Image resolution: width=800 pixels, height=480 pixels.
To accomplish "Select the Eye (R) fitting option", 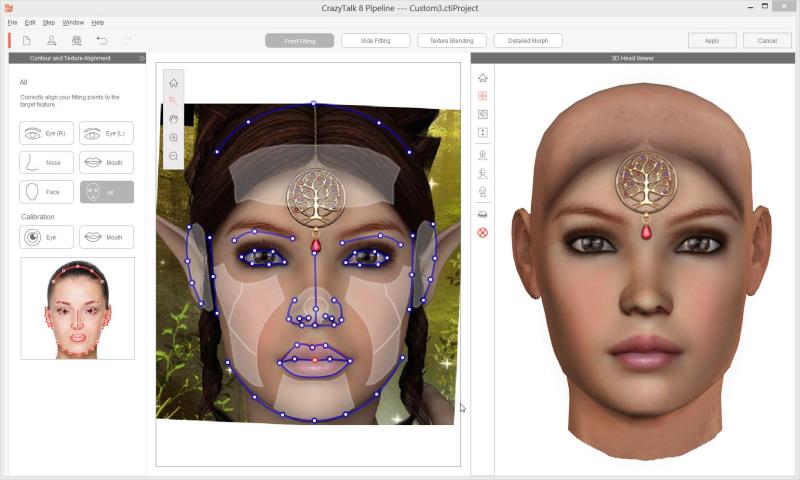I will (46, 133).
